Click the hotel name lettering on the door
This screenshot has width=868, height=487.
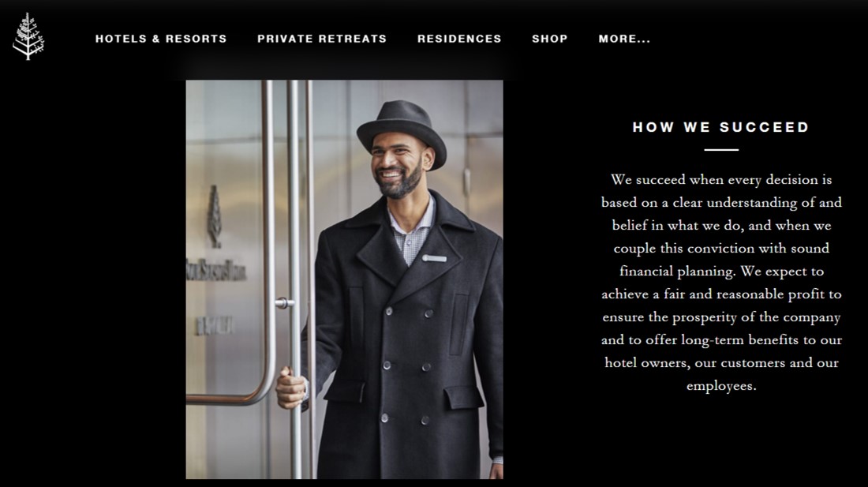216,270
